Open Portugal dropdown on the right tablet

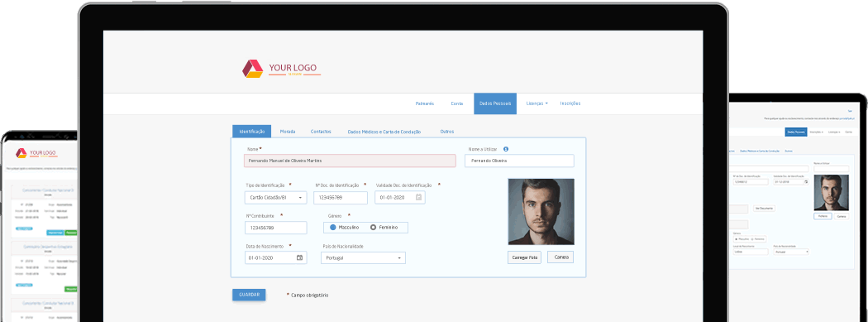click(x=791, y=252)
